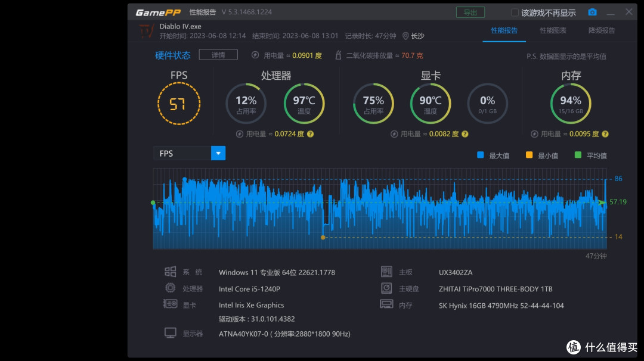The width and height of the screenshot is (644, 361).
Task: Click the FPS chart selector field
Action: tap(182, 153)
